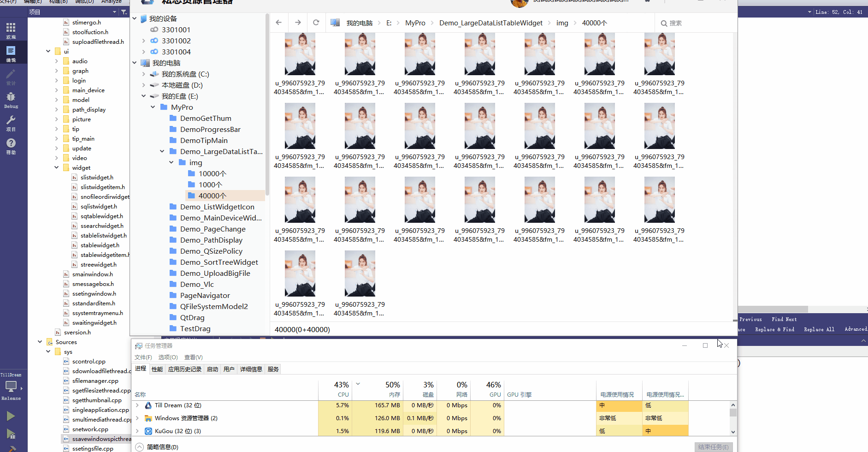The height and width of the screenshot is (452, 868).
Task: Open the 项目 view dropdown in project panel
Action: [114, 12]
